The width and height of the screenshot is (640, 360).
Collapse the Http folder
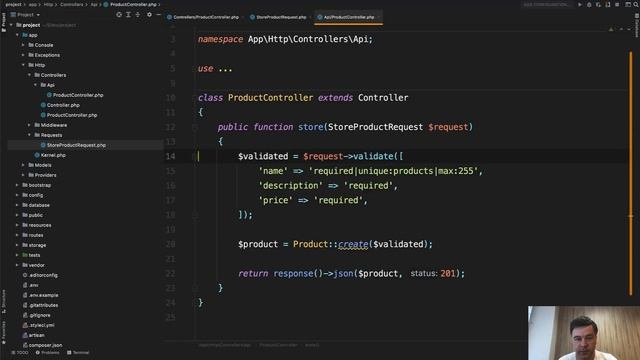point(23,65)
